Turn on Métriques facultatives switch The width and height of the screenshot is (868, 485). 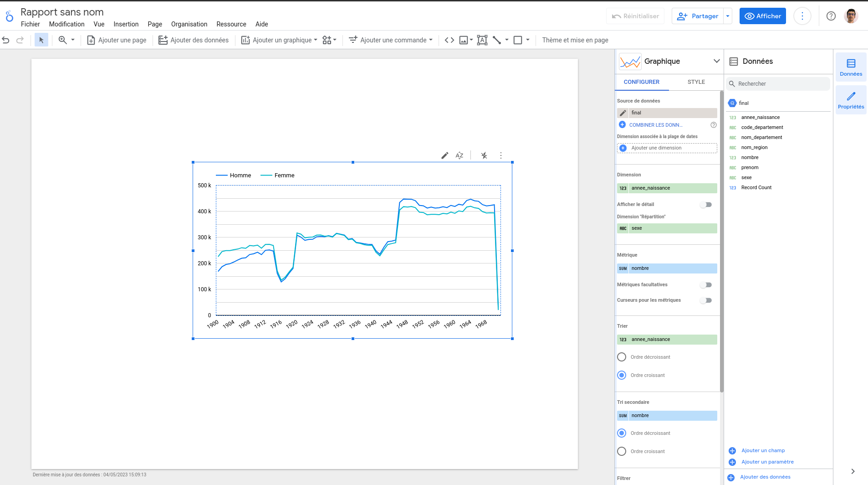pyautogui.click(x=706, y=285)
